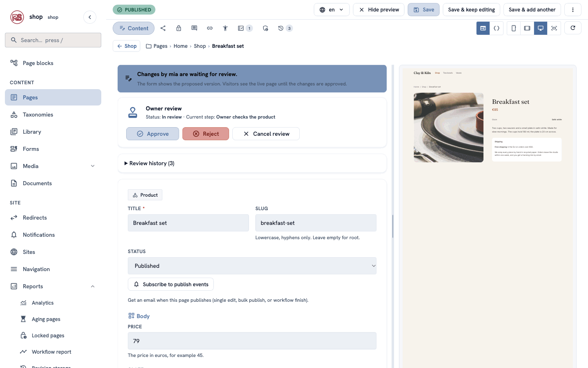Open the comments speech-bubble tab
The height and width of the screenshot is (368, 588).
(194, 28)
